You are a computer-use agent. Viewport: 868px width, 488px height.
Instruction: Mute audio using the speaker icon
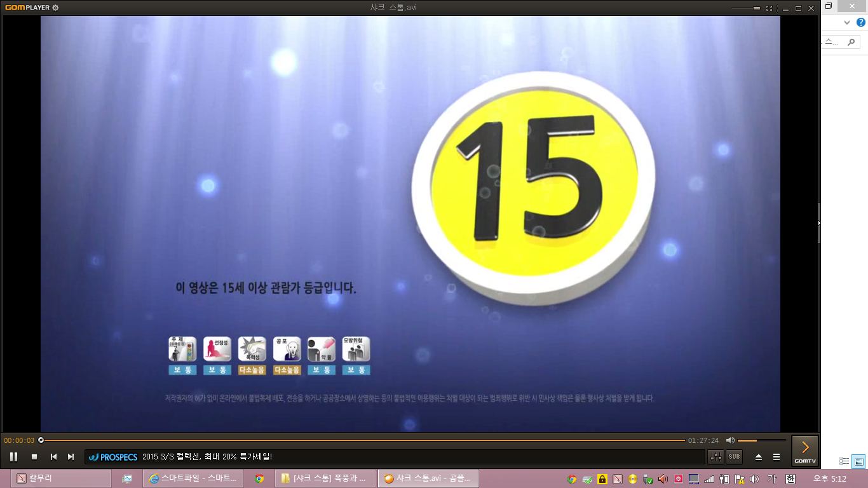pos(730,440)
